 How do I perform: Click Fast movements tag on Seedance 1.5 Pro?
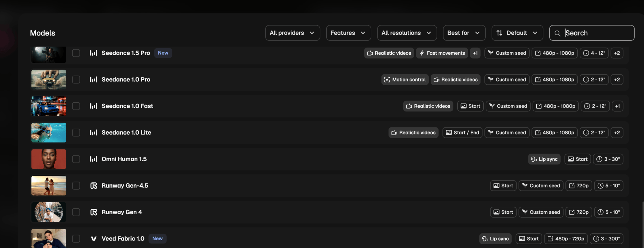442,53
